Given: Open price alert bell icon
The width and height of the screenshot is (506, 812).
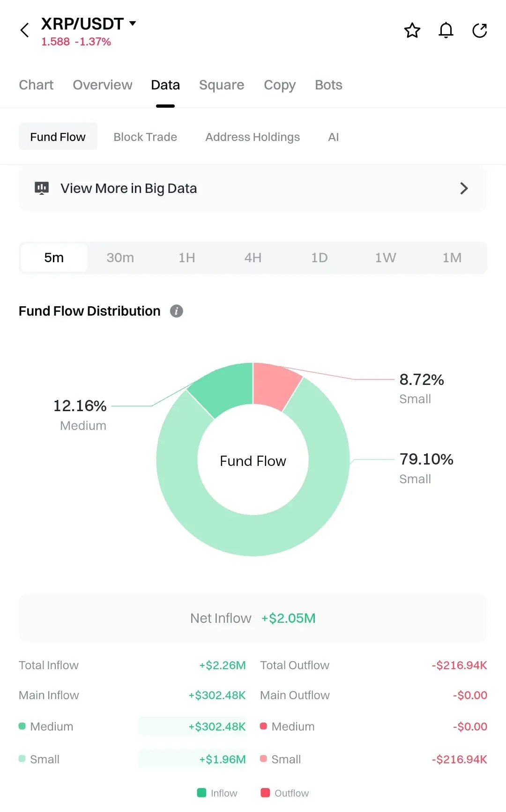Looking at the screenshot, I should coord(446,30).
